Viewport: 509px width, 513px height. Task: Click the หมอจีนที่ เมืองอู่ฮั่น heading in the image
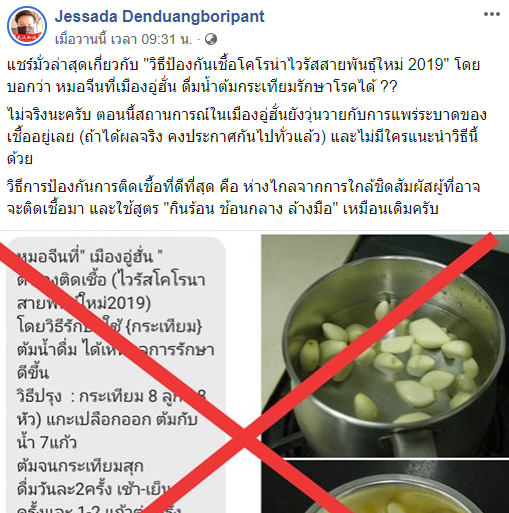tap(90, 257)
